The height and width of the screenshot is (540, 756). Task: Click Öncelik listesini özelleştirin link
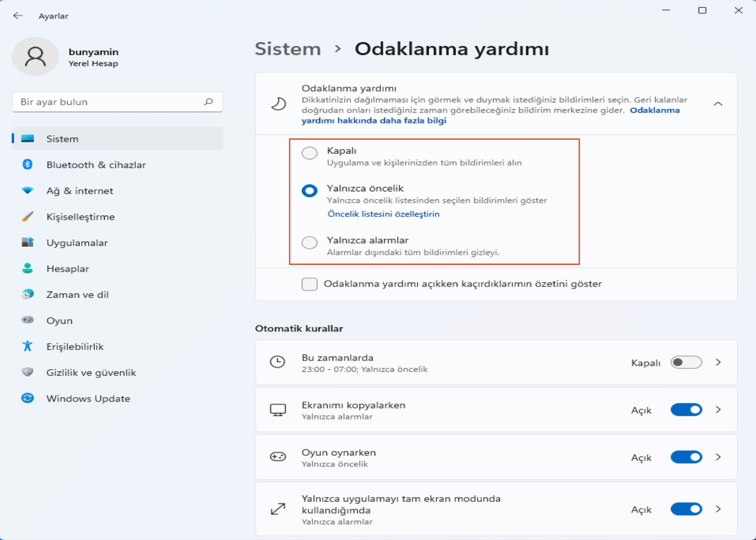pyautogui.click(x=384, y=214)
